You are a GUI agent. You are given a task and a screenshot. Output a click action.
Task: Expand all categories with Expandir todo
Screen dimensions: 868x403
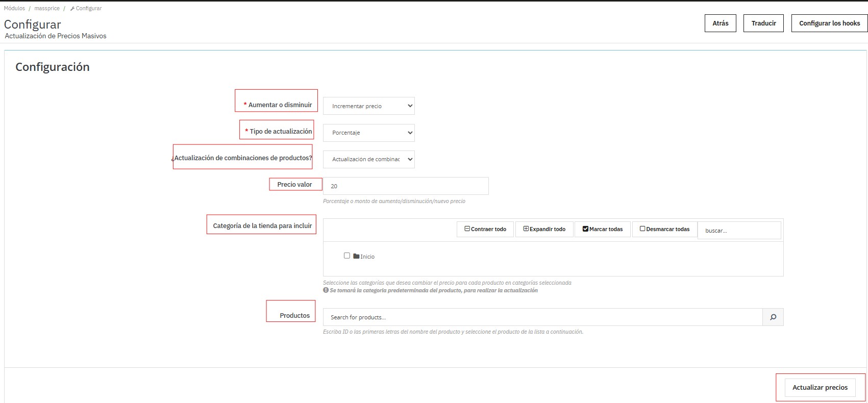click(x=544, y=229)
